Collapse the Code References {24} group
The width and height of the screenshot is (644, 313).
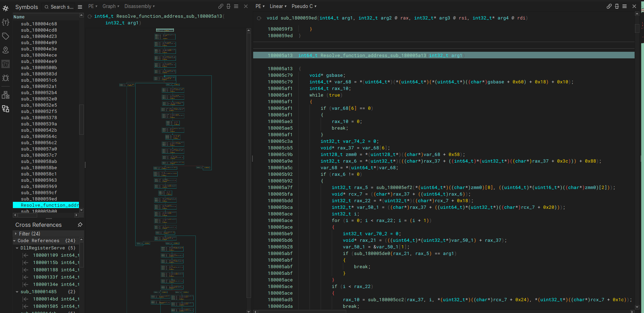pos(14,241)
